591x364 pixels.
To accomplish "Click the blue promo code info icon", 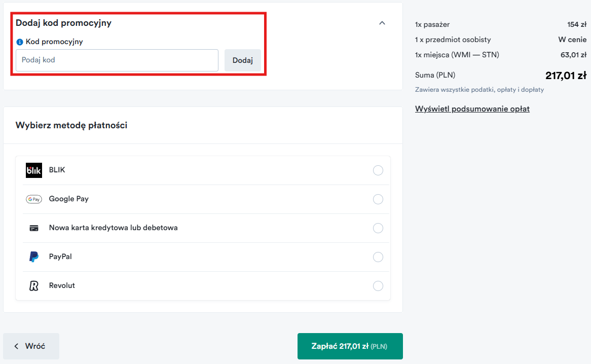I will tap(20, 42).
